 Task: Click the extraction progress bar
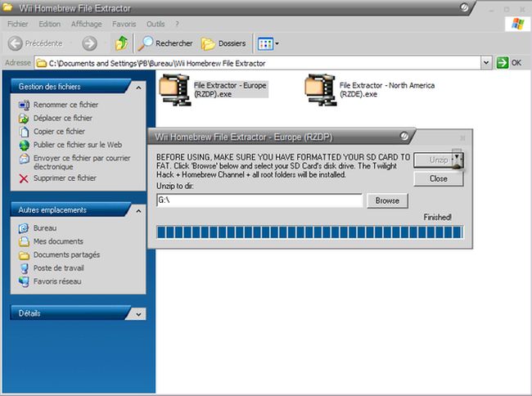click(x=309, y=232)
